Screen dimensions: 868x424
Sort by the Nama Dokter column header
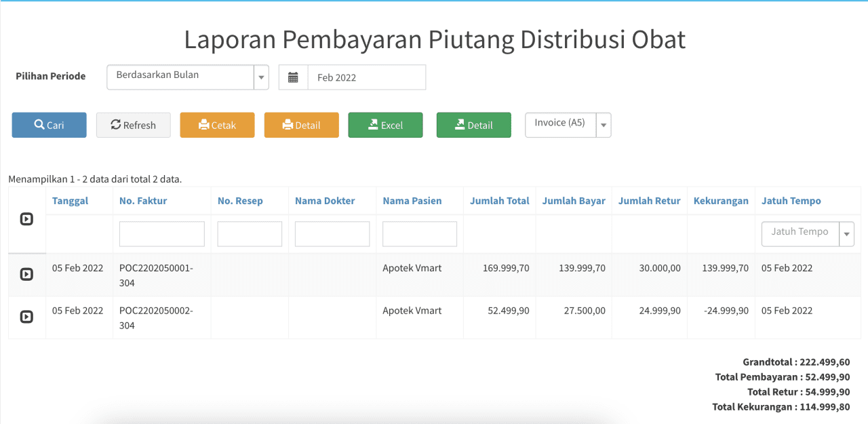coord(325,201)
